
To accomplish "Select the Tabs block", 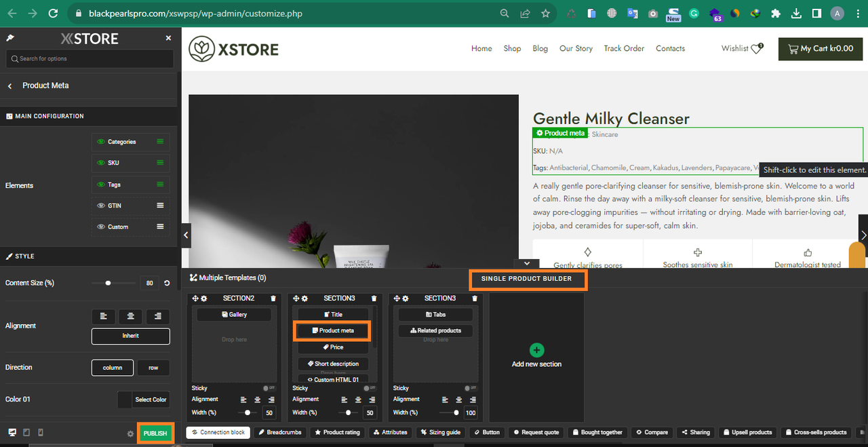I will (436, 315).
